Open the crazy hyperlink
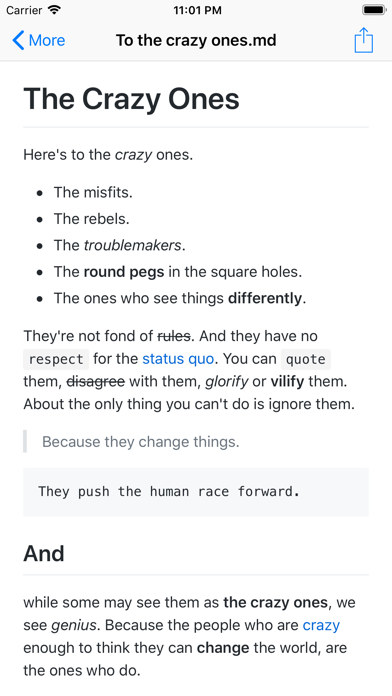 [321, 625]
